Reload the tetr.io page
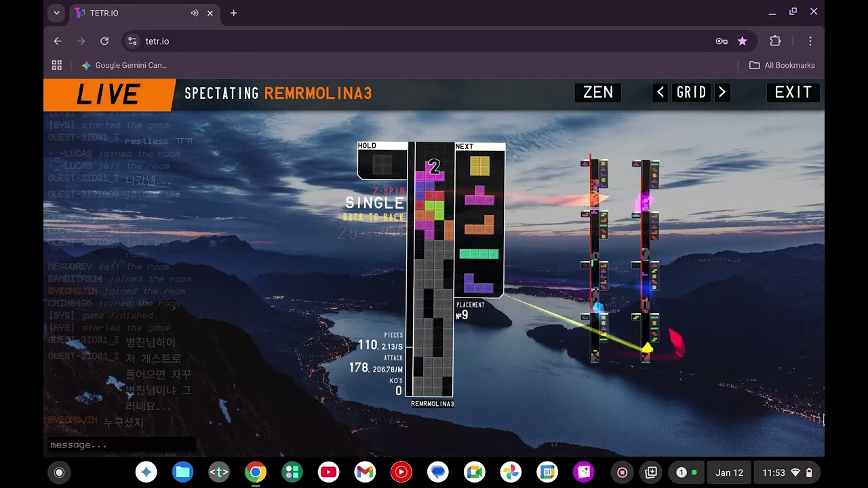Image resolution: width=868 pixels, height=488 pixels. click(104, 41)
